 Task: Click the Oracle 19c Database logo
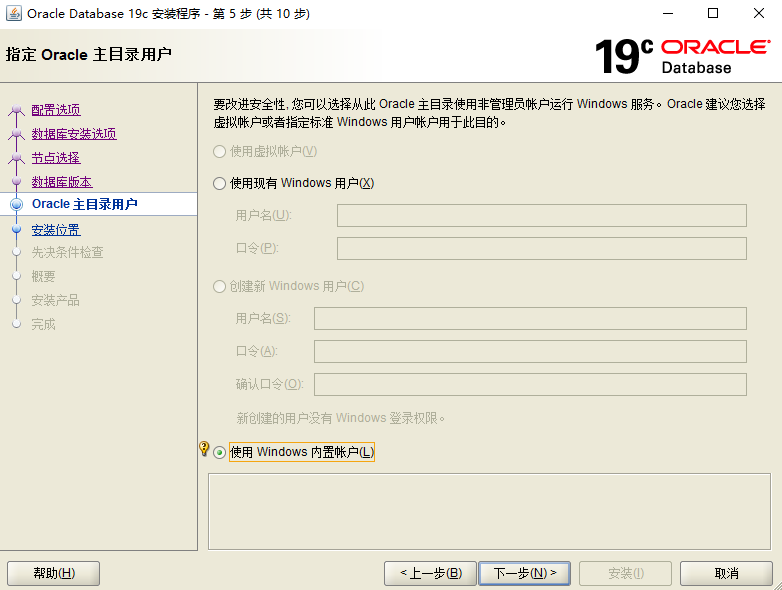(682, 56)
